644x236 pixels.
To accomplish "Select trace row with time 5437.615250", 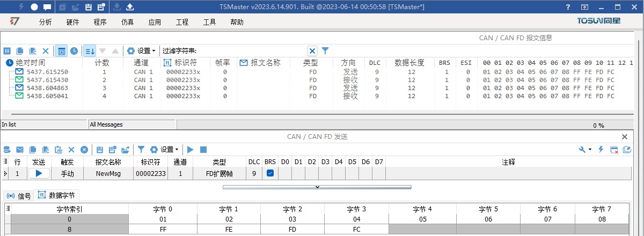I will [x=317, y=72].
